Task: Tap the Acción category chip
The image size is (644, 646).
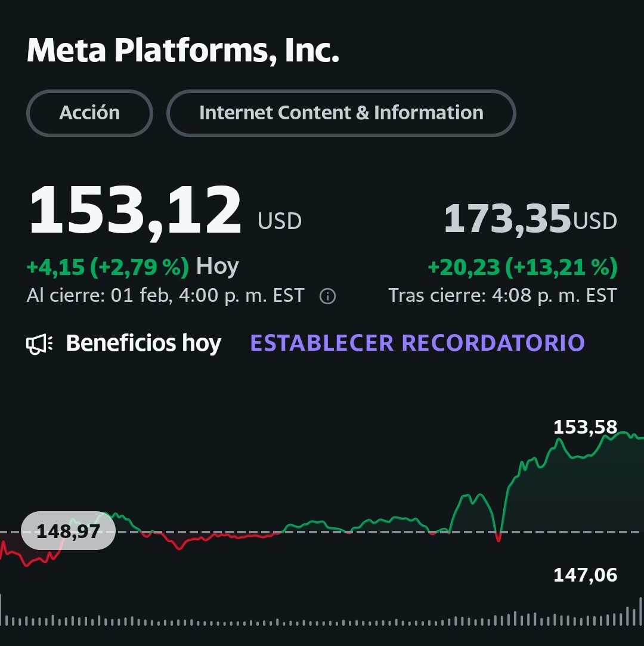Action: tap(89, 113)
